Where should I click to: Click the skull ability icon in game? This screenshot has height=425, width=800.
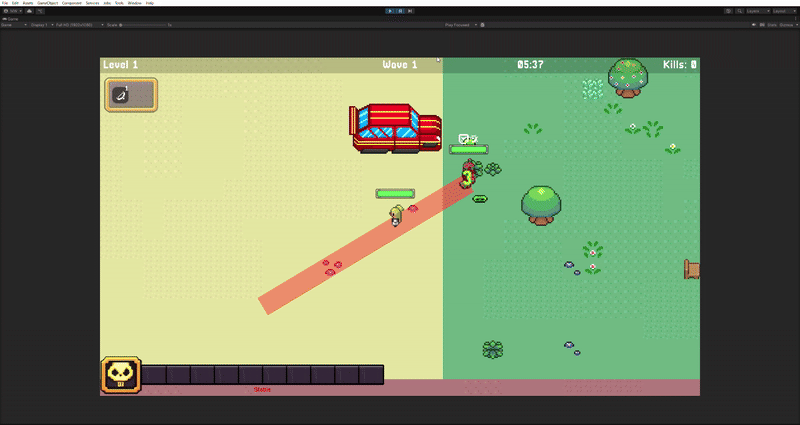(120, 375)
